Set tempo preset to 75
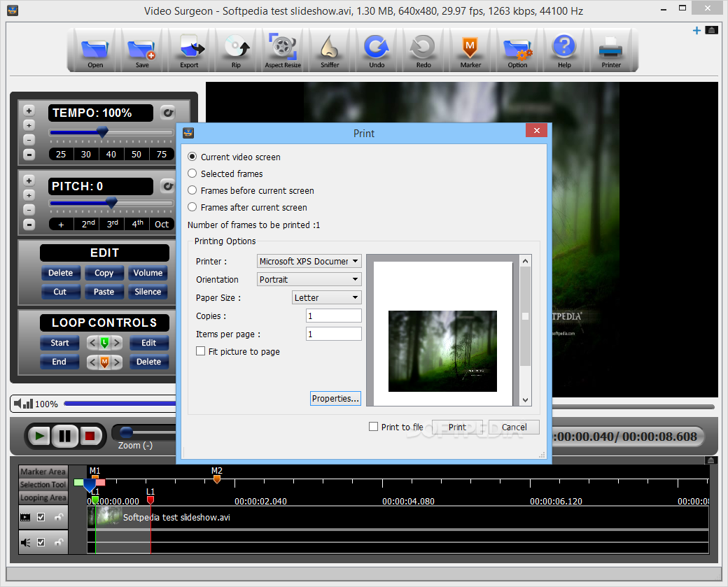728x587 pixels. click(162, 154)
